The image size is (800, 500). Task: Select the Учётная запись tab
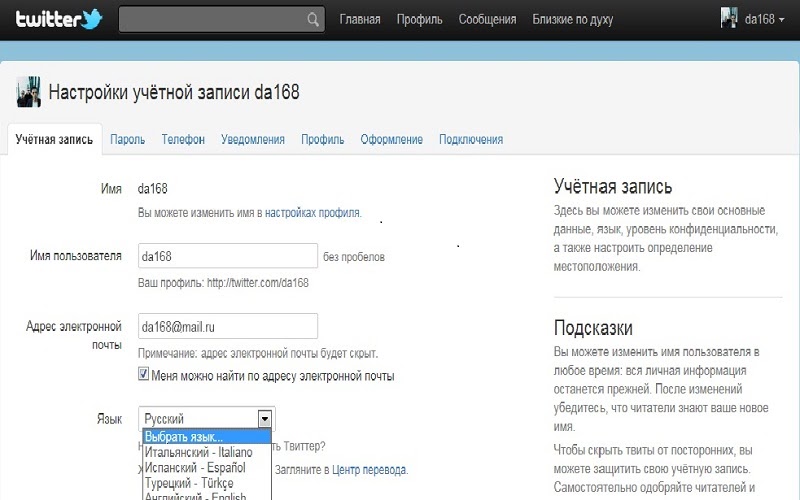pos(54,139)
